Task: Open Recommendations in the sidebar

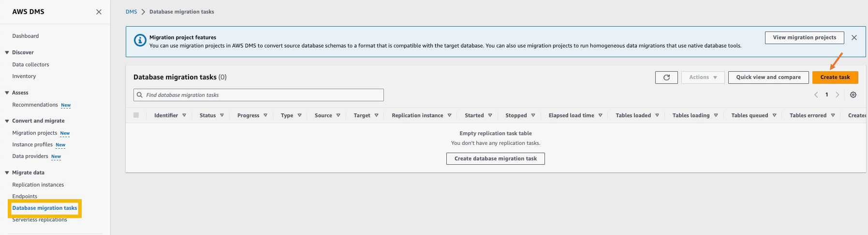Action: pos(35,105)
